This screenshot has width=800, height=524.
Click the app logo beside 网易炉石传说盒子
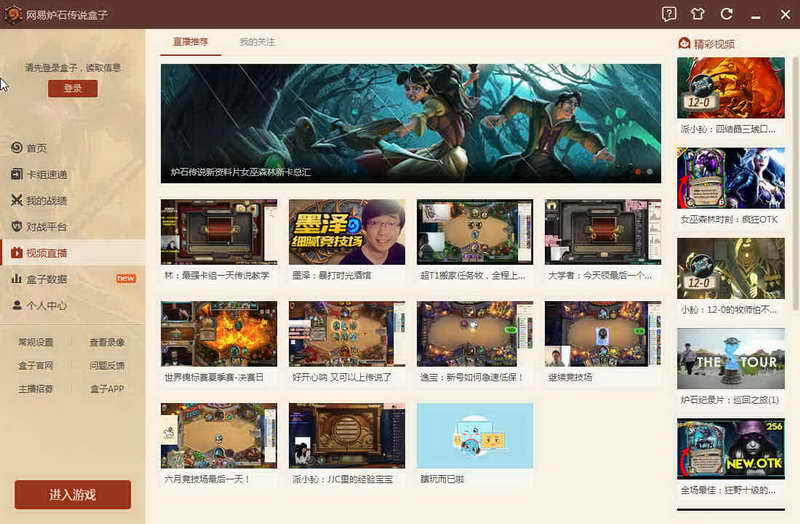13,14
